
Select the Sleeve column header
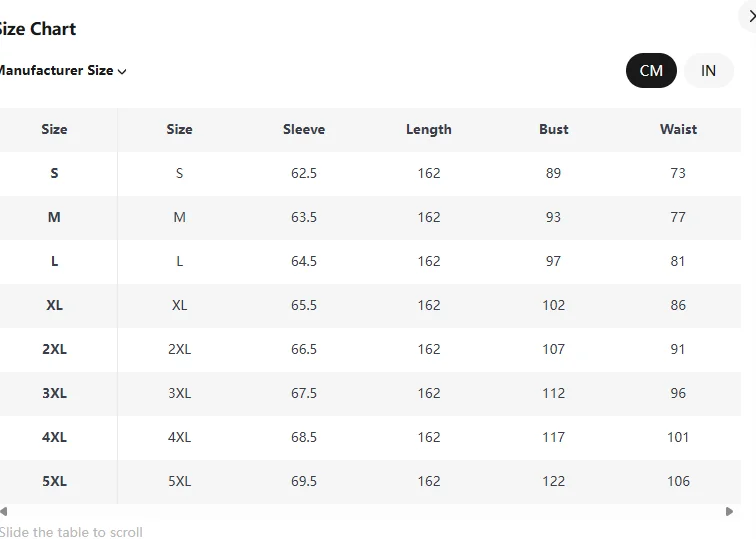(x=304, y=129)
